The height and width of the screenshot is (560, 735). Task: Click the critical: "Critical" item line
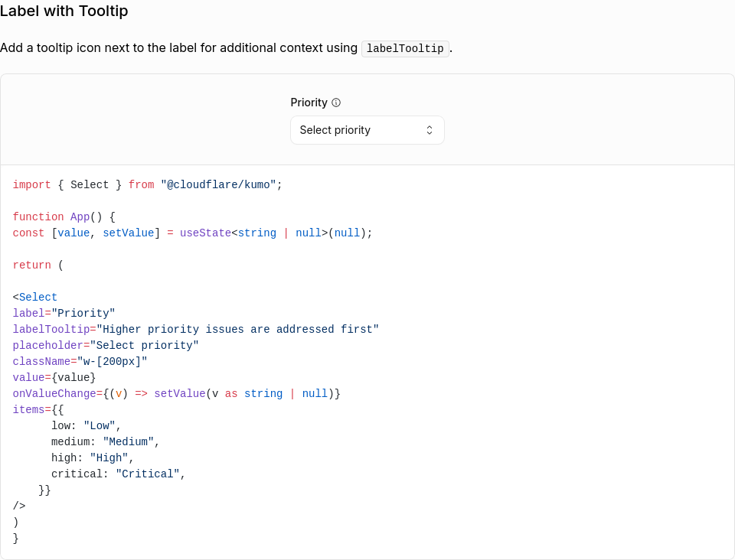(118, 474)
